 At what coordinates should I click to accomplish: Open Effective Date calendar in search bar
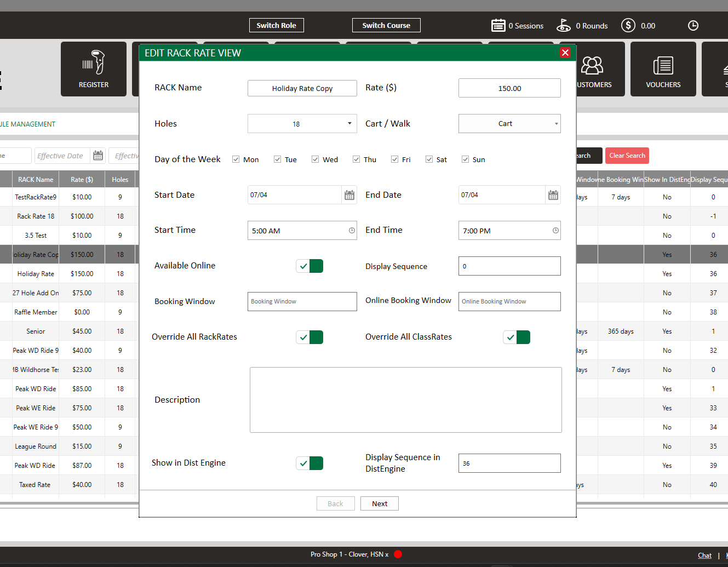(98, 156)
